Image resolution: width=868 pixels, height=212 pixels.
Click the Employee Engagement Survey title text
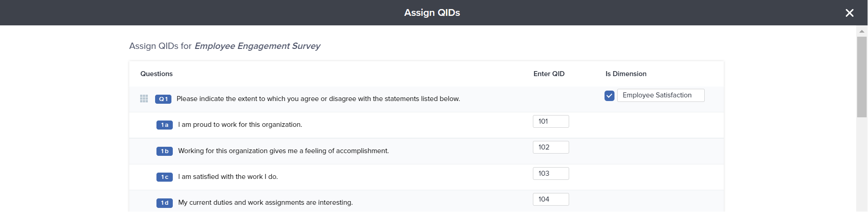click(257, 46)
